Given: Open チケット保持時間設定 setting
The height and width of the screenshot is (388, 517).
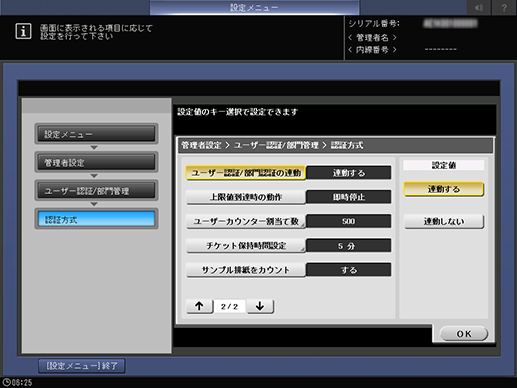Looking at the screenshot, I should (246, 246).
